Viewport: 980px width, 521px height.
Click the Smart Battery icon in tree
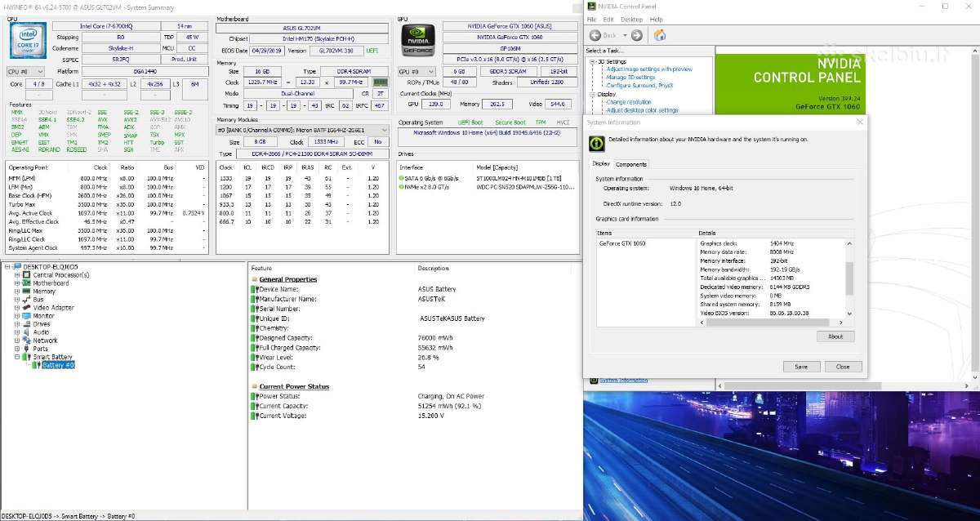(27, 357)
